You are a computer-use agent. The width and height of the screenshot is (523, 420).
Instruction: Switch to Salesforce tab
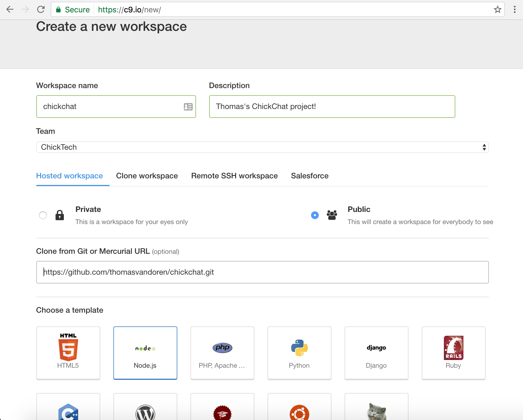point(310,176)
